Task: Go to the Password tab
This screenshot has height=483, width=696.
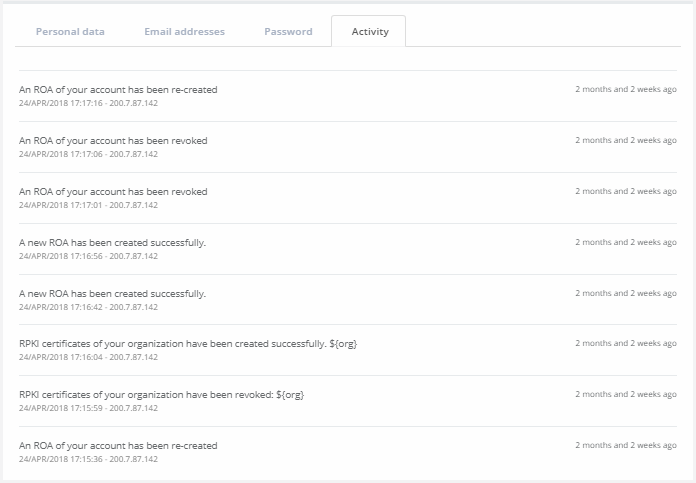Action: coord(288,31)
